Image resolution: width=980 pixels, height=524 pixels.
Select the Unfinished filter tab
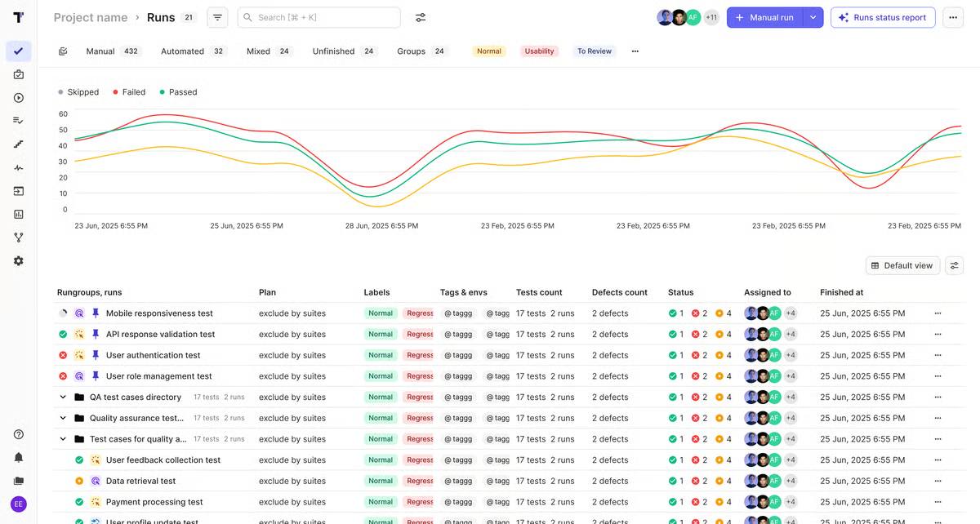point(333,51)
